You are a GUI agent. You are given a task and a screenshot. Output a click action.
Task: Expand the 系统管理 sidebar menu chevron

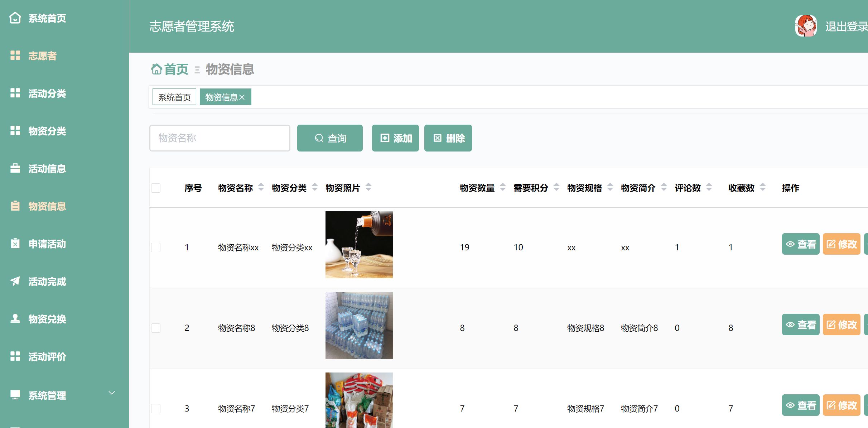click(112, 393)
